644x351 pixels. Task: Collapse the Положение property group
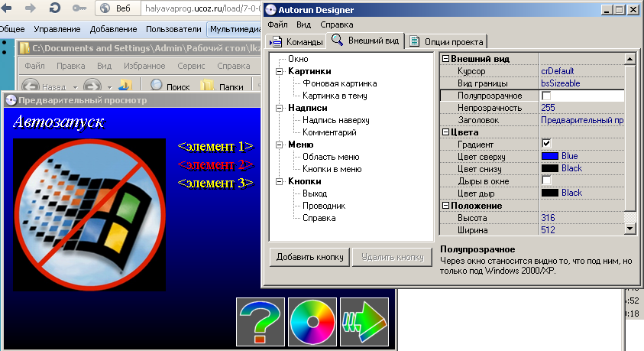tap(445, 205)
